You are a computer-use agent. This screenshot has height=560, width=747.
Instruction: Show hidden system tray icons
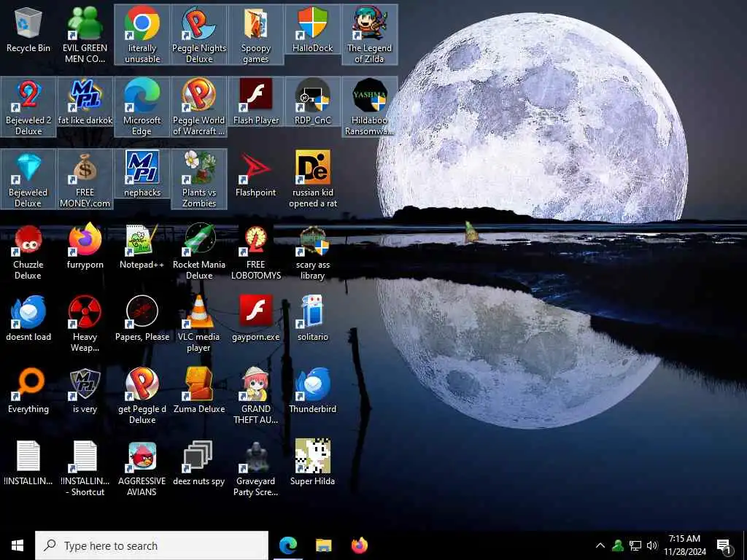pos(600,545)
